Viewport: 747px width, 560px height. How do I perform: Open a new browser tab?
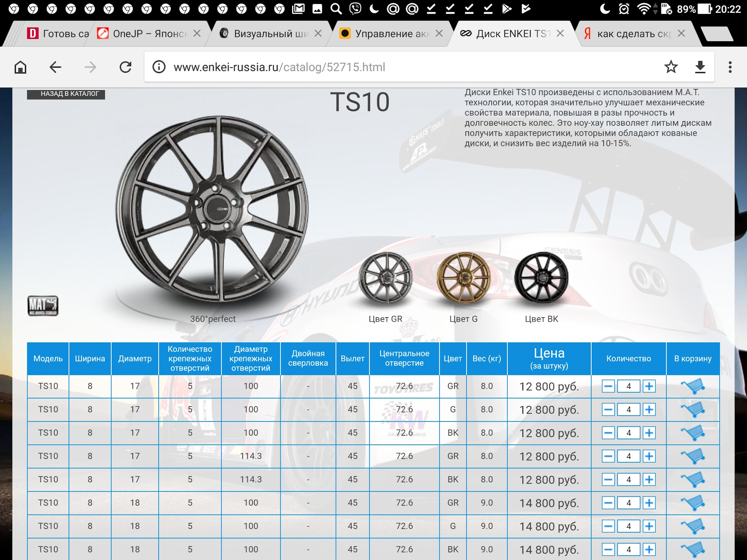pyautogui.click(x=718, y=34)
